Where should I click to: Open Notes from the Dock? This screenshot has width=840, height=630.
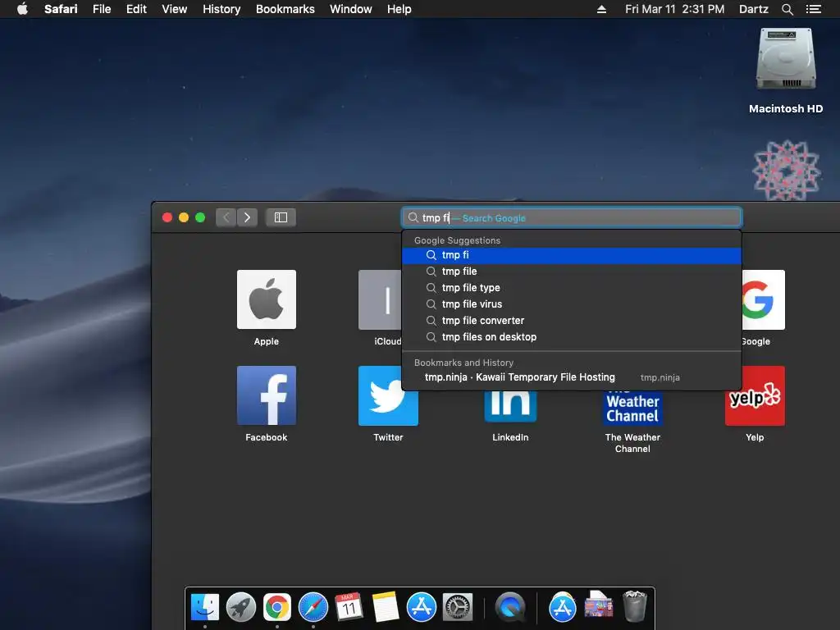386,608
